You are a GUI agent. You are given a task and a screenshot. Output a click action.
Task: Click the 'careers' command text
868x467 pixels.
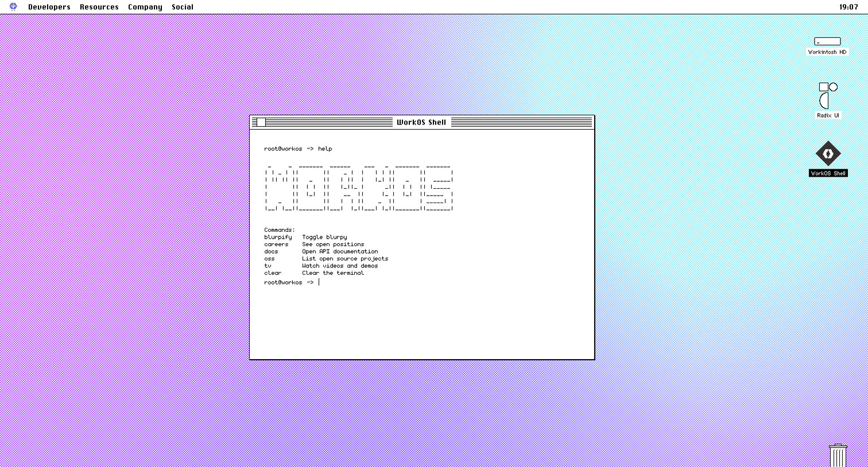click(x=276, y=244)
